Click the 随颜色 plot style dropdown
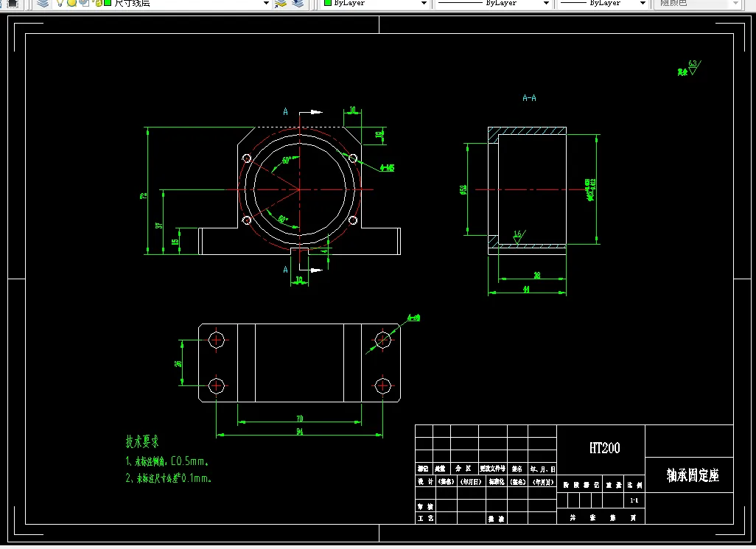756x549 pixels. coord(697,4)
